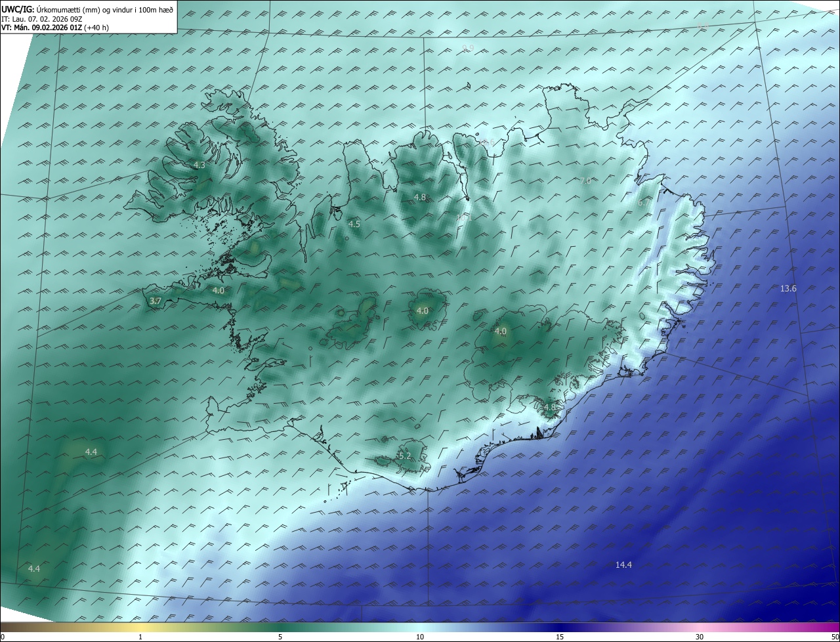Click the 5 tick on the color scale
Screen dimensions: 840x642
coord(280,637)
